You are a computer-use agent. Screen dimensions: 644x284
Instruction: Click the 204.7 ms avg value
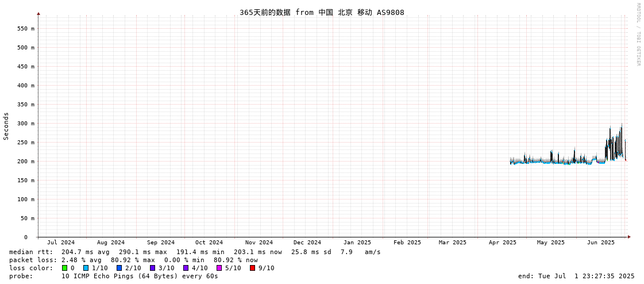(84, 252)
